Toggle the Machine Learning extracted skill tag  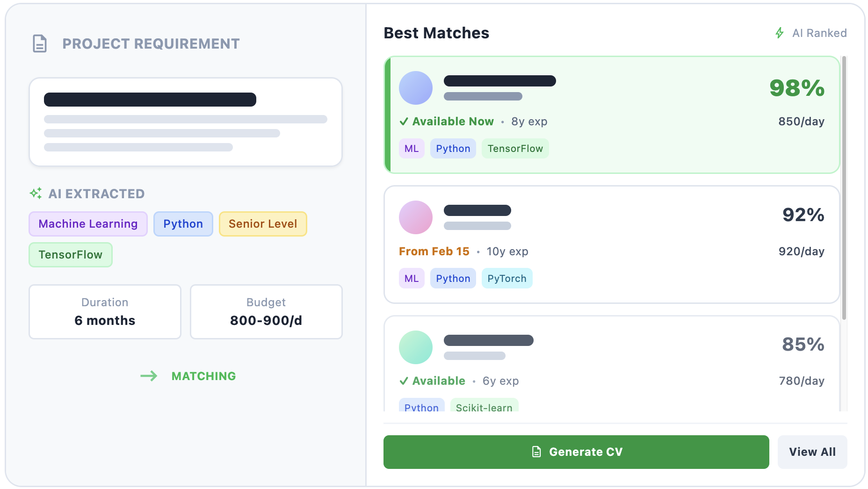point(87,223)
